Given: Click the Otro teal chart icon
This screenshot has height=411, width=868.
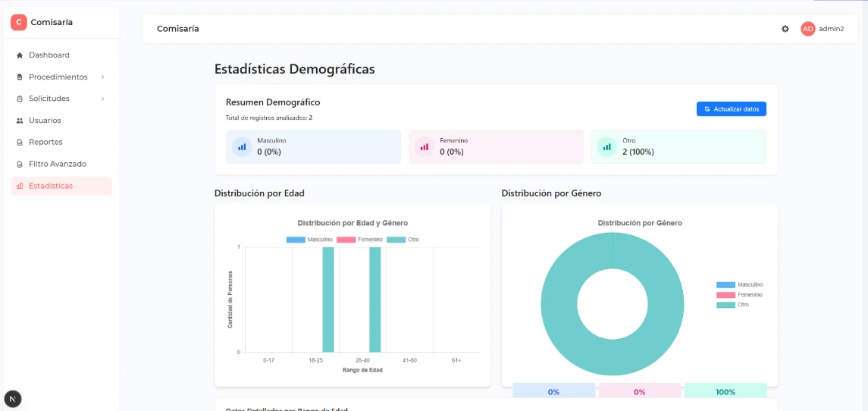Looking at the screenshot, I should (607, 146).
